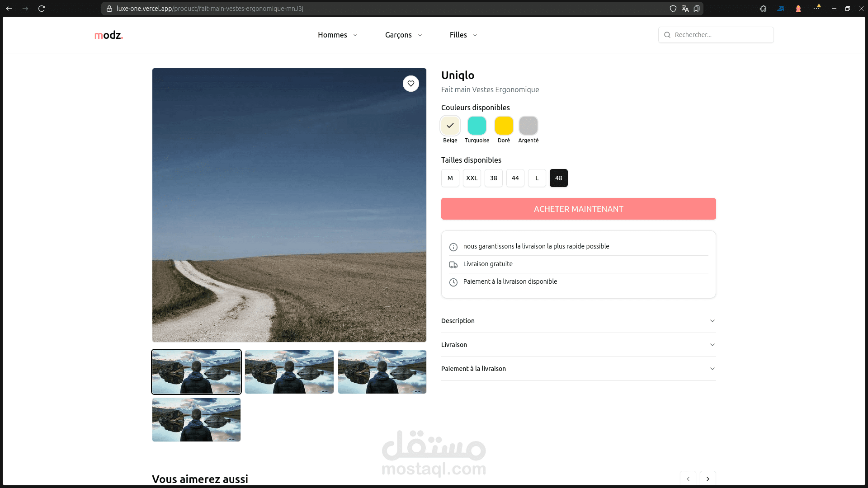Click the Rechercher search field
868x488 pixels.
coord(716,35)
